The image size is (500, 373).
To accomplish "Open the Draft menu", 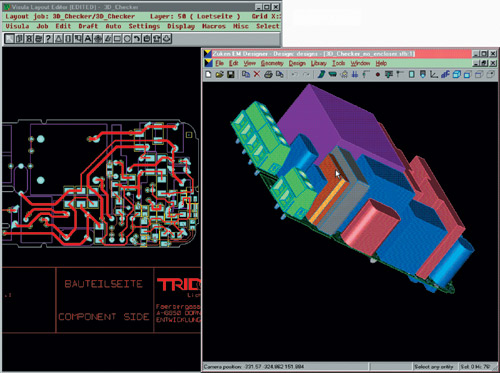I will tap(88, 26).
